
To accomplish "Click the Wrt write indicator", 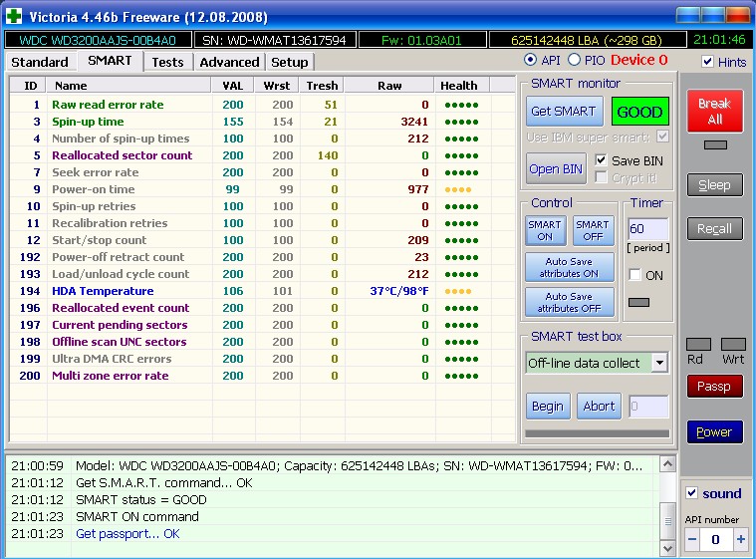I will [x=733, y=344].
